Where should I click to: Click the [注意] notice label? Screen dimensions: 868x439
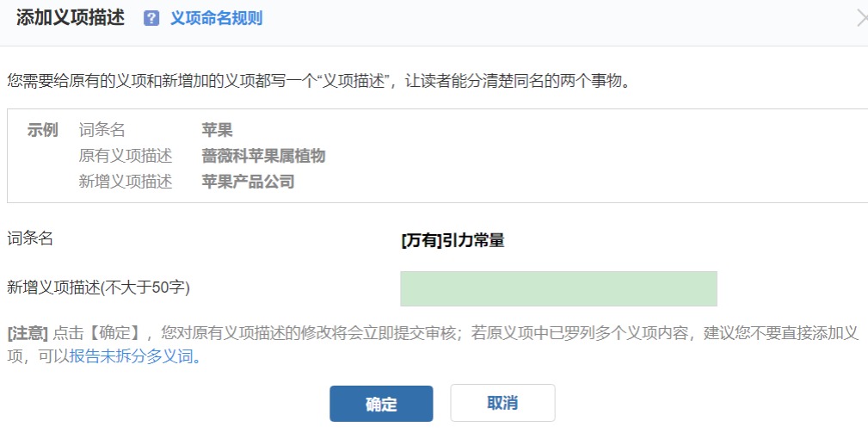pos(28,333)
